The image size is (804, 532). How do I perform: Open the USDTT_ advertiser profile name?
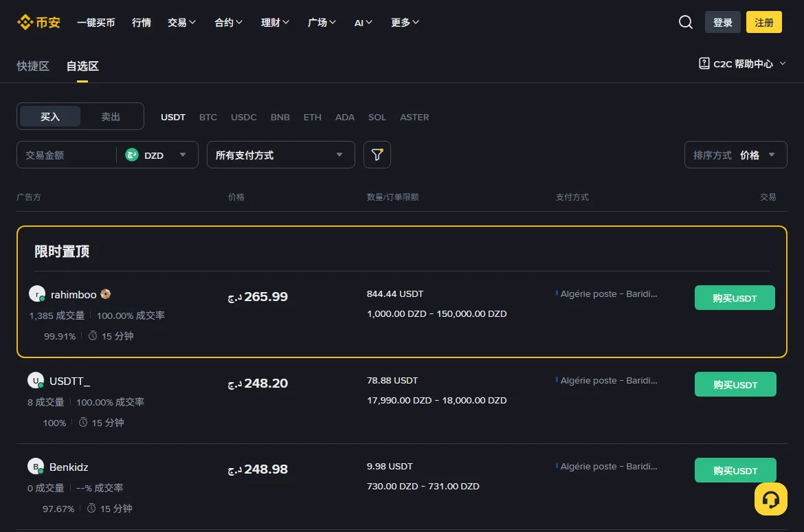69,381
